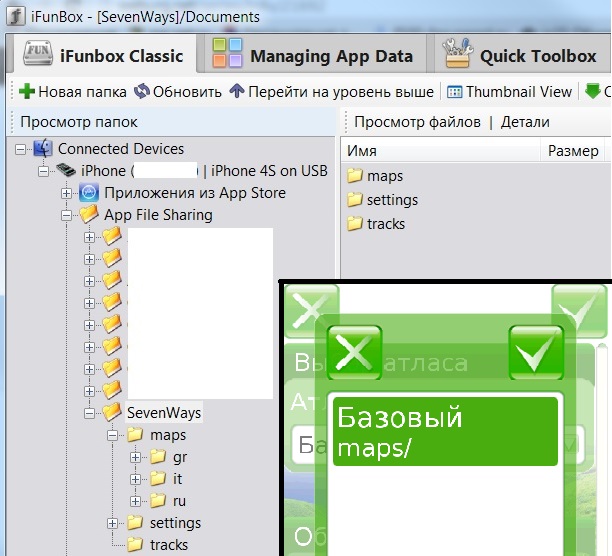Switch to Thumbnail View
Image resolution: width=612 pixels, height=556 pixels.
pyautogui.click(x=509, y=92)
